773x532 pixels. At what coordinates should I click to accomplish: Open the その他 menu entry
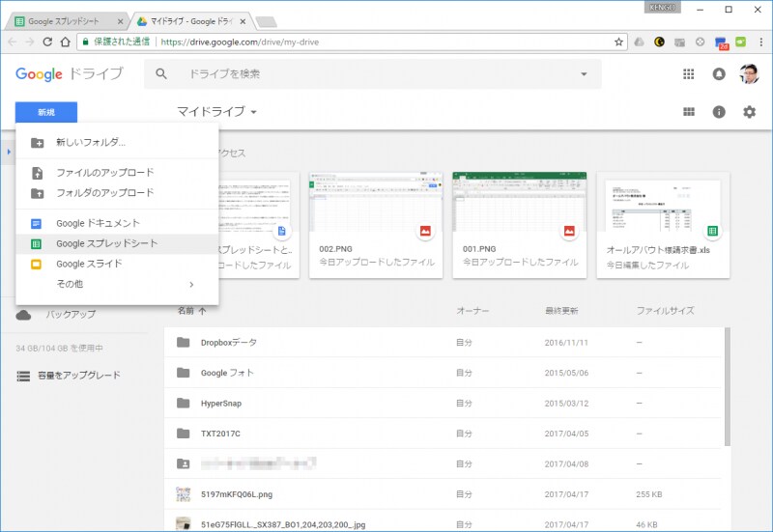117,284
